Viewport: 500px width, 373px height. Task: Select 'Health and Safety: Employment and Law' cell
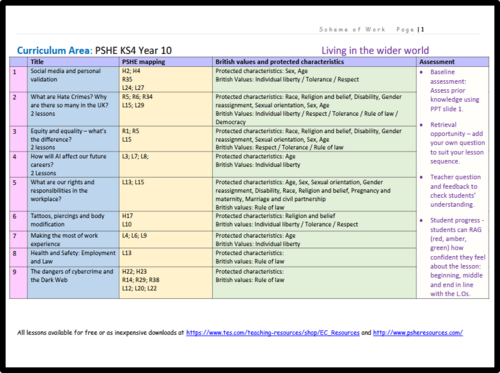coord(73,257)
